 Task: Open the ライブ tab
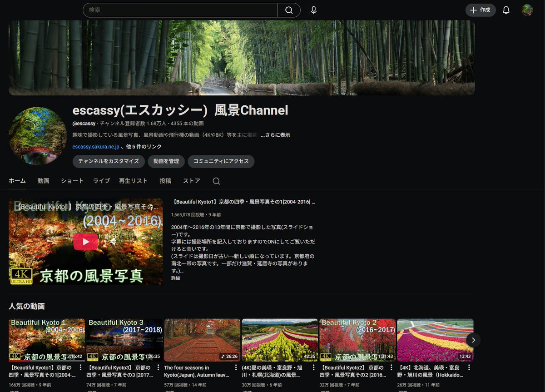[101, 181]
